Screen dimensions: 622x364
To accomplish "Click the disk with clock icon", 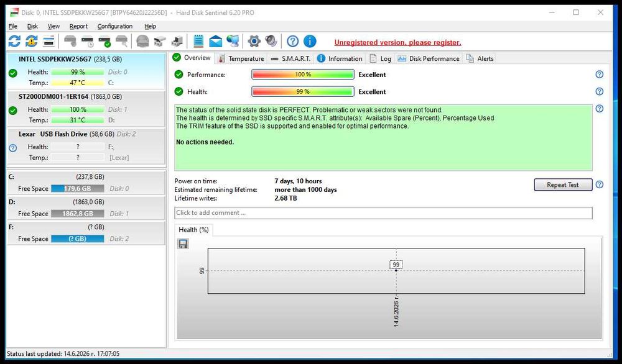I will (x=87, y=41).
